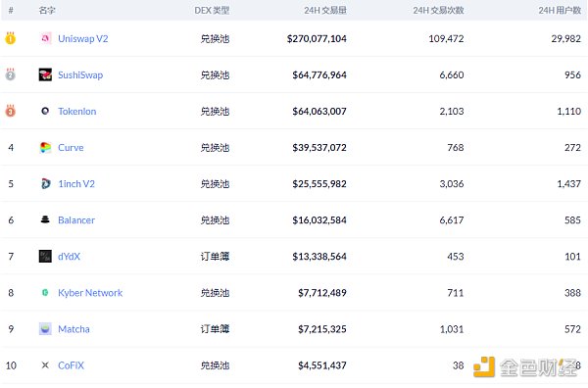Sort by the 24H 交易量 column header

point(325,10)
